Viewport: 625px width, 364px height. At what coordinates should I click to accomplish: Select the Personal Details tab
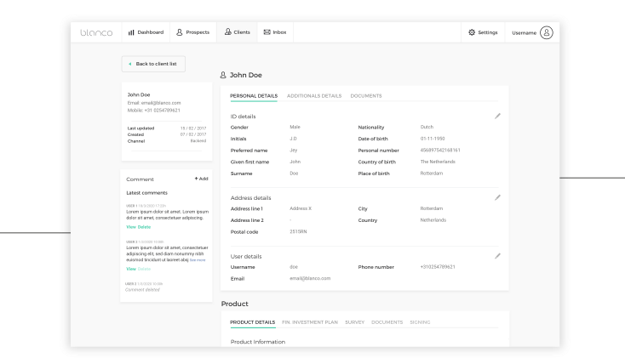point(254,96)
